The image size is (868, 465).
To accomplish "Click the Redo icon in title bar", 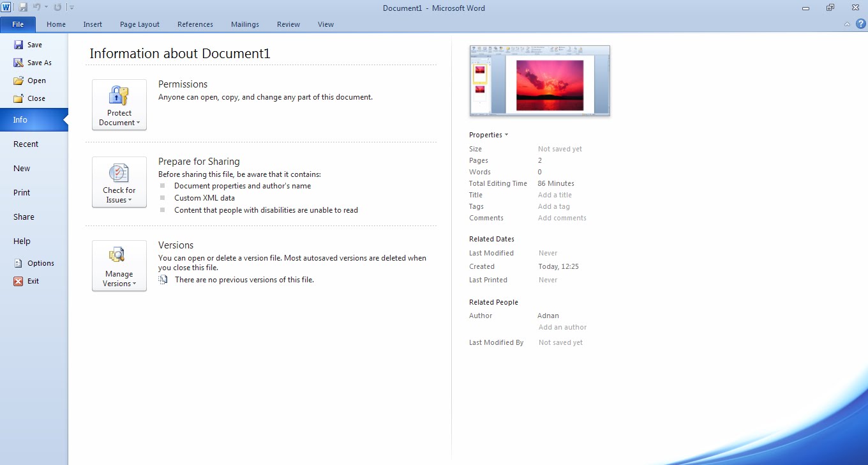I will (x=57, y=8).
